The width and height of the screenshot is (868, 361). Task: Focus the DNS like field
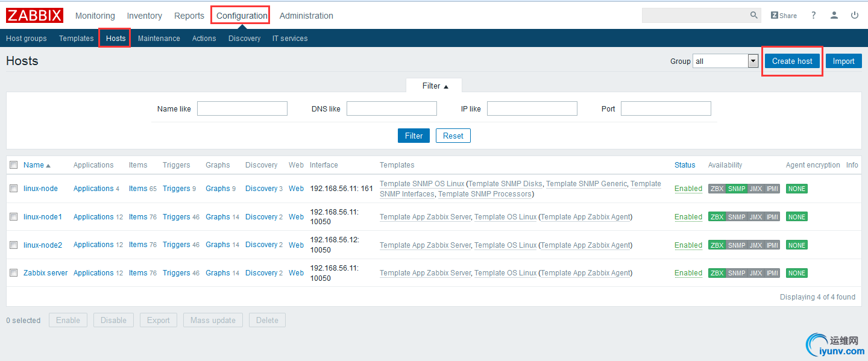click(392, 108)
